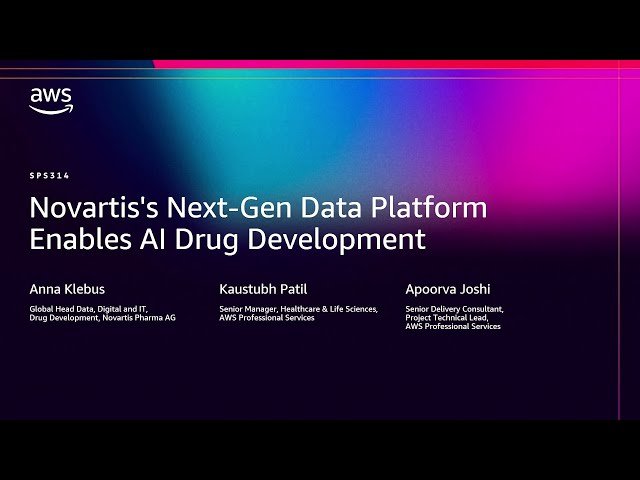Click "Project Technical Lead," text

point(447,318)
